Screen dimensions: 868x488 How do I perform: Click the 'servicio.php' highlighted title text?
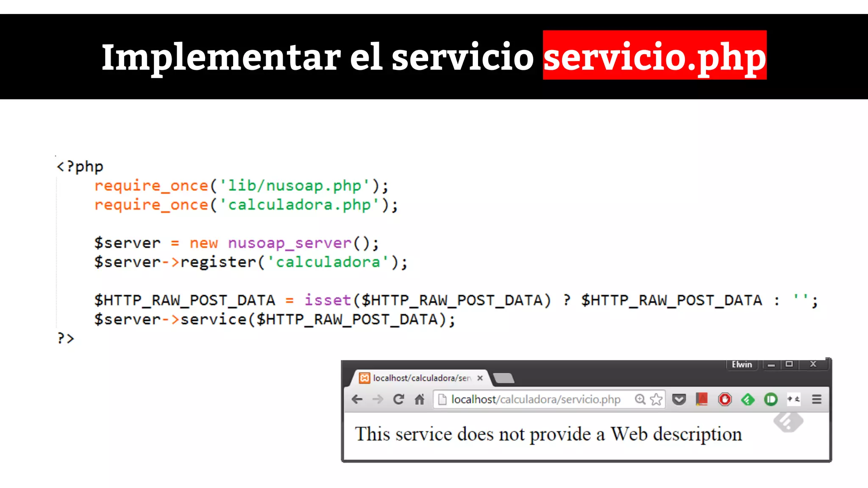pyautogui.click(x=654, y=57)
